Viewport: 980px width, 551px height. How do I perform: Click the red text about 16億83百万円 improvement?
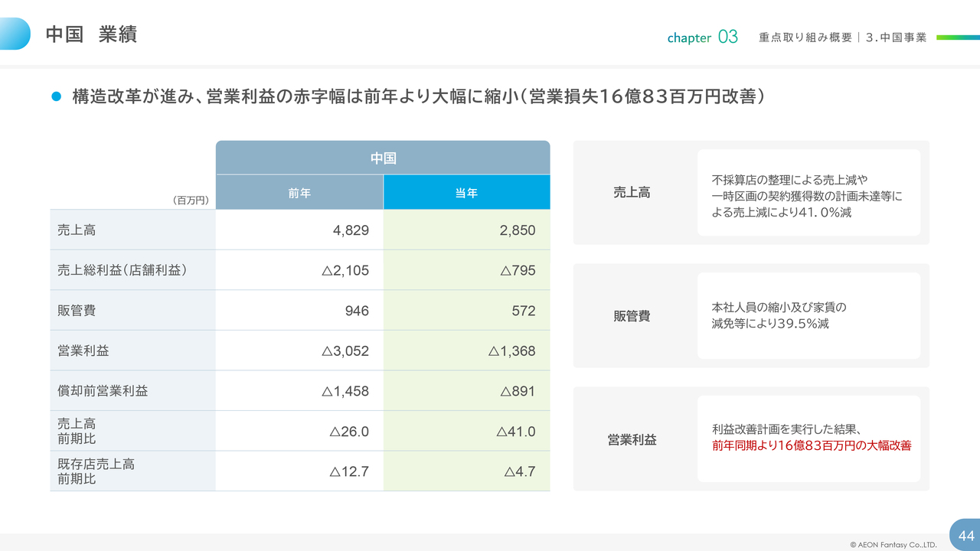pos(812,445)
